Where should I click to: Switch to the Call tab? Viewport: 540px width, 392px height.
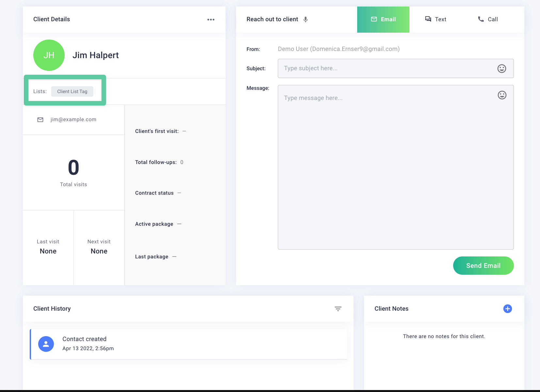pyautogui.click(x=488, y=20)
